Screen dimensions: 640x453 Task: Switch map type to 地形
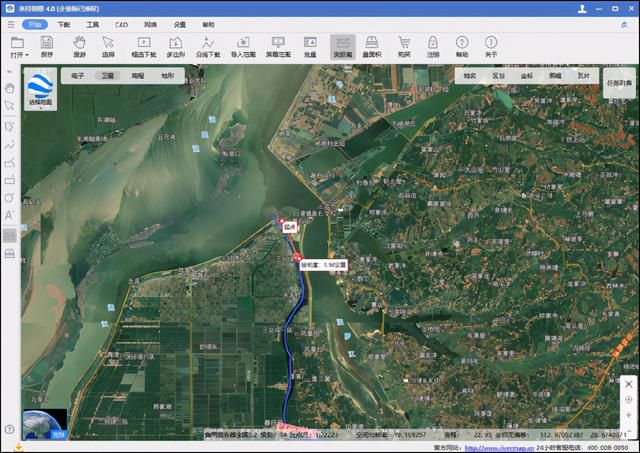coord(168,76)
